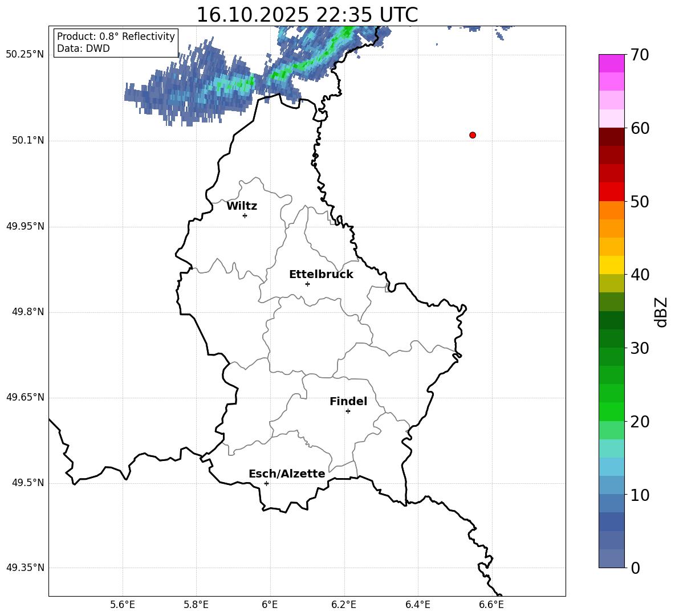The image size is (675, 616).
Task: Click the Wiltz location cross marker
Action: coord(245,215)
